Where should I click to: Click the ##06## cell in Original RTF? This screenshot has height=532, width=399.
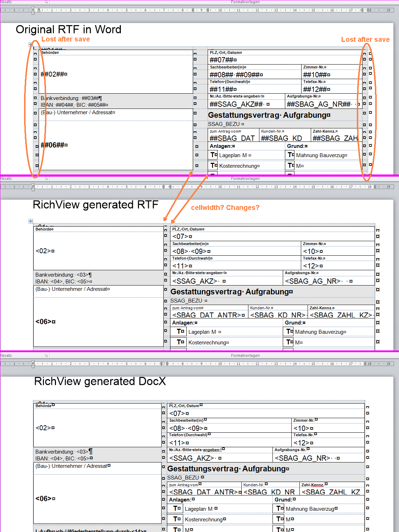click(x=54, y=145)
